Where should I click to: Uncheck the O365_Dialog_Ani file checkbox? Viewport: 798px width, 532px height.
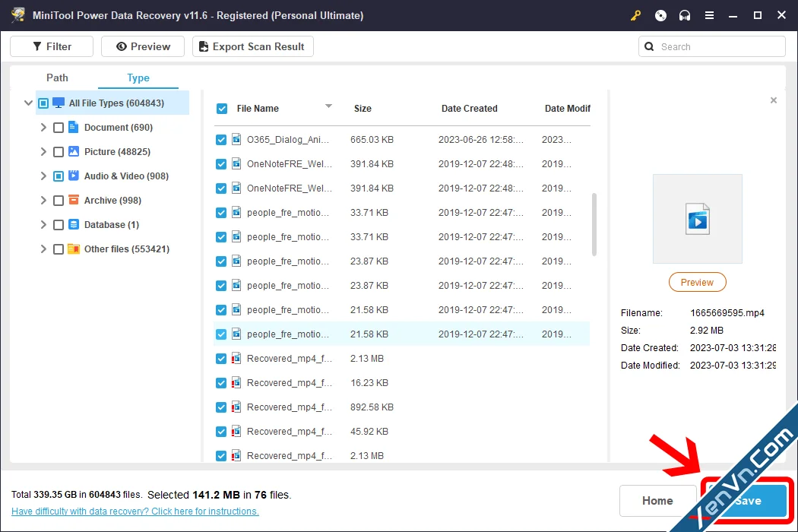point(221,140)
